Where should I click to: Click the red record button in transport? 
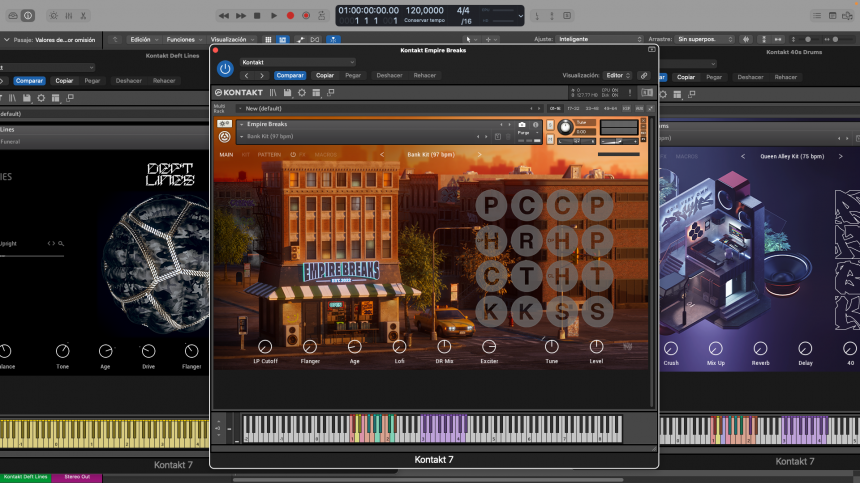pos(290,16)
